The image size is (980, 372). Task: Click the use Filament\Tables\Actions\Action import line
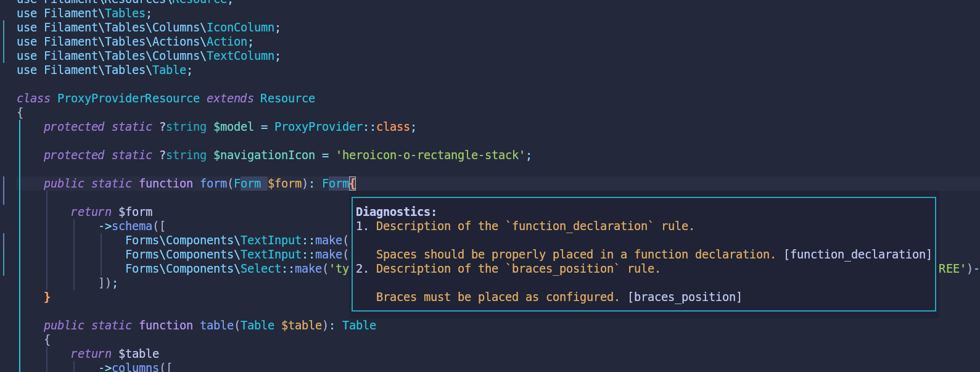134,42
